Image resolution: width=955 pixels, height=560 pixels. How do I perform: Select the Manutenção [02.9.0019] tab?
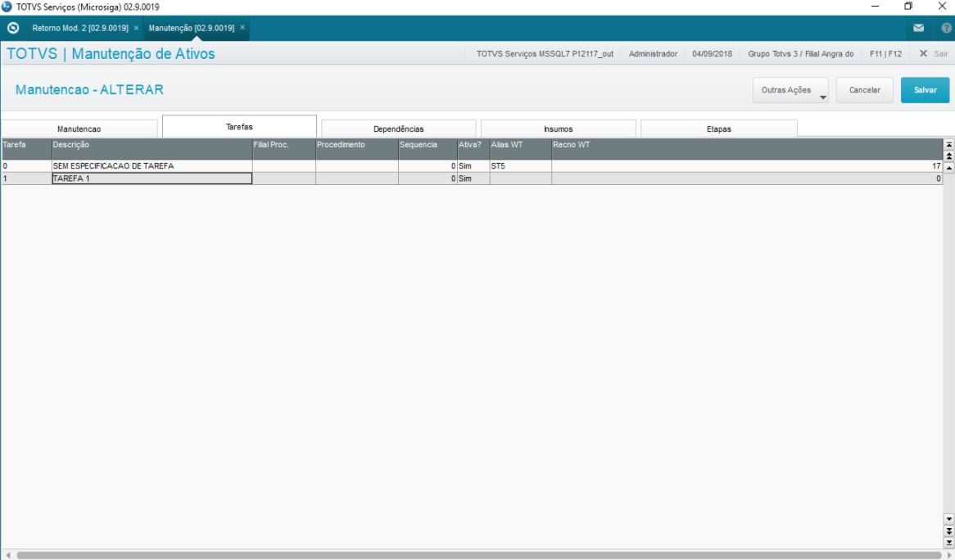point(191,28)
